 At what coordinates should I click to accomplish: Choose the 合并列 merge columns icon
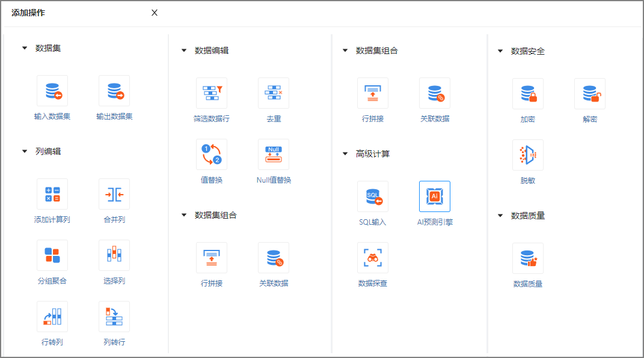(114, 194)
